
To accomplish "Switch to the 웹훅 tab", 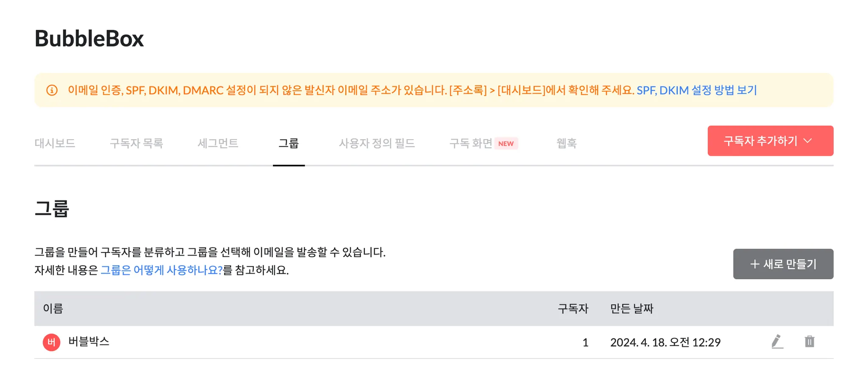I will [566, 143].
